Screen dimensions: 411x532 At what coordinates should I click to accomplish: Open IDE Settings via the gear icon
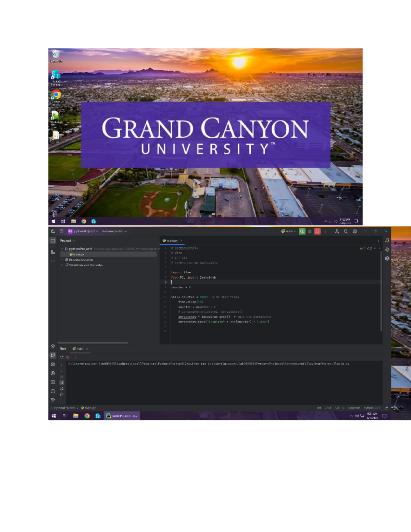354,231
